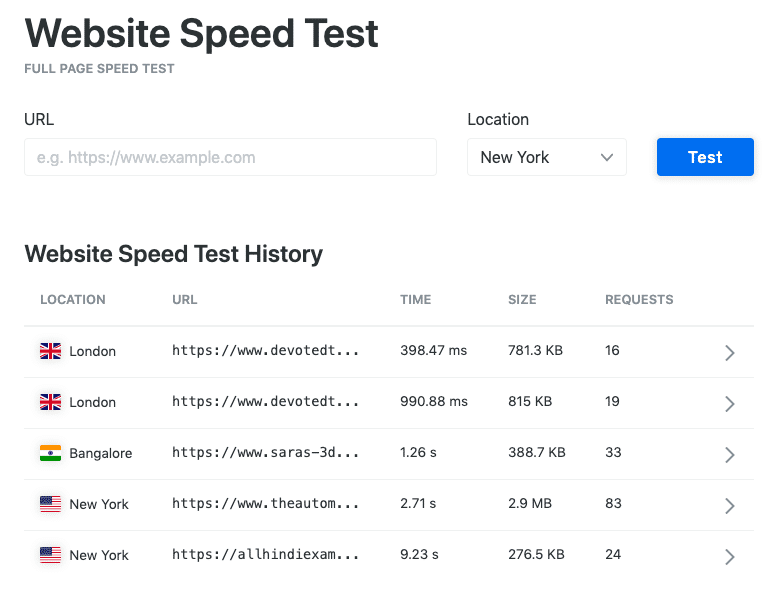The height and width of the screenshot is (598, 776).
Task: Open details chevron for Bangalore test
Action: [729, 454]
